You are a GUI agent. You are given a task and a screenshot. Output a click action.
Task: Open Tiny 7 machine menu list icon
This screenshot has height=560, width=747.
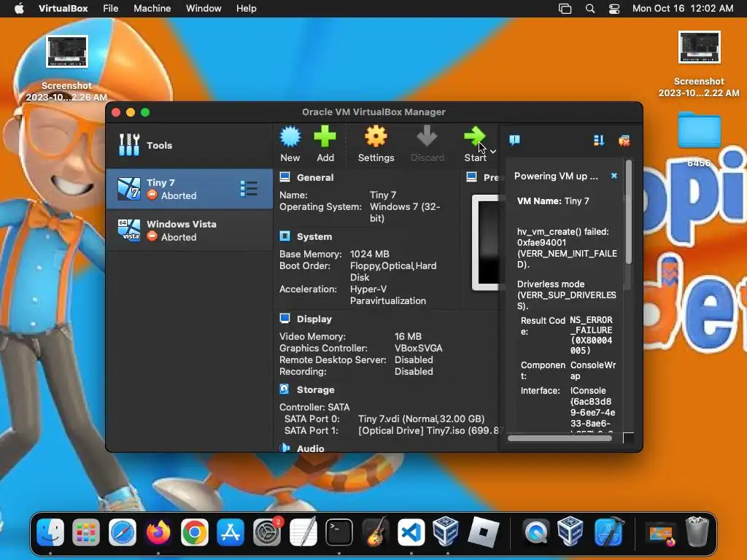249,189
